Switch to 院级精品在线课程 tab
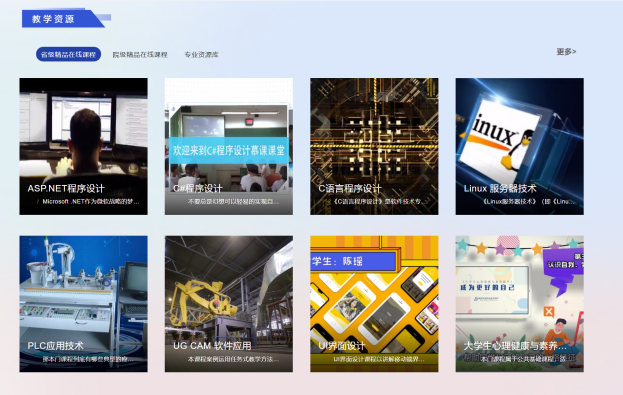This screenshot has height=395, width=623. click(x=140, y=54)
